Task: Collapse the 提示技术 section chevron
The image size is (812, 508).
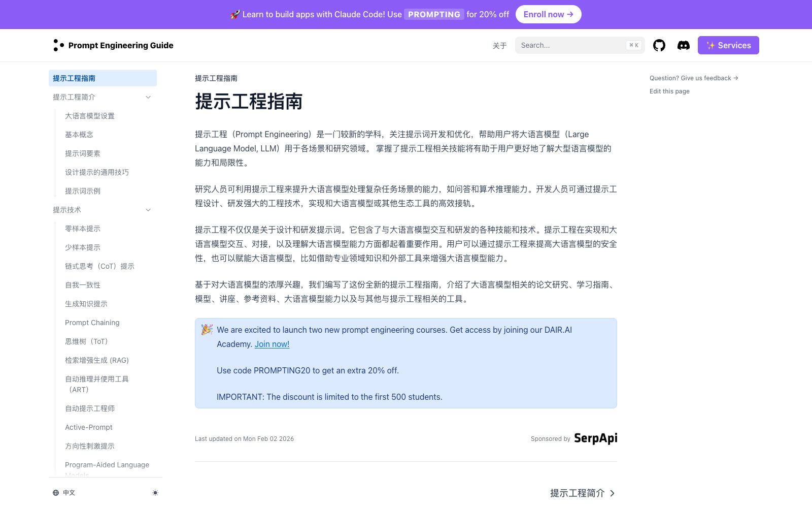Action: pos(148,210)
